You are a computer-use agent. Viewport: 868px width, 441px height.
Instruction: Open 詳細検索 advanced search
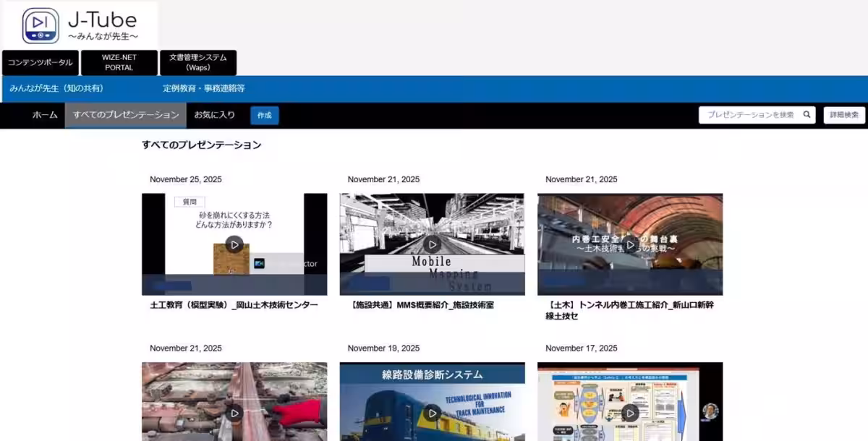(844, 115)
